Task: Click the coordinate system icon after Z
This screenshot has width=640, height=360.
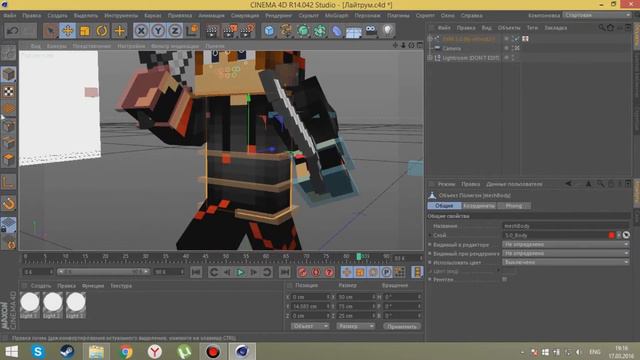Action: (x=192, y=31)
